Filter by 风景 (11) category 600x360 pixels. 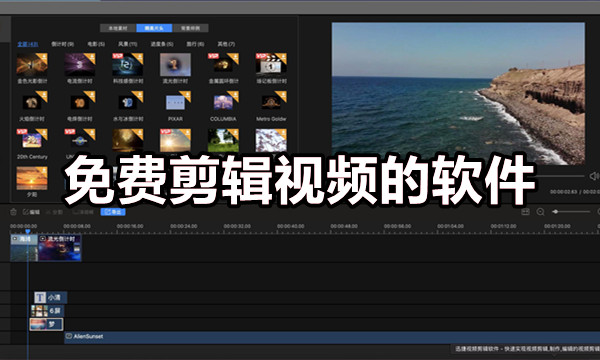[x=127, y=44]
